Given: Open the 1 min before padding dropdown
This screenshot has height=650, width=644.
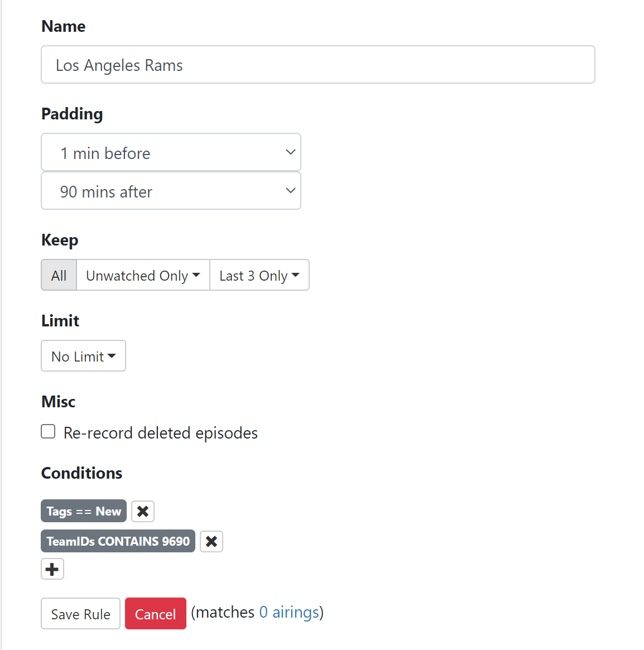Looking at the screenshot, I should [171, 152].
